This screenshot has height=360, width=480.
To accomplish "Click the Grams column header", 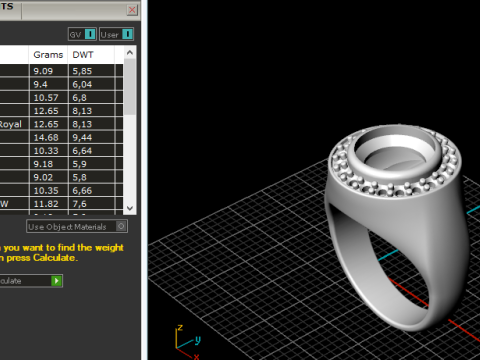I will 48,55.
